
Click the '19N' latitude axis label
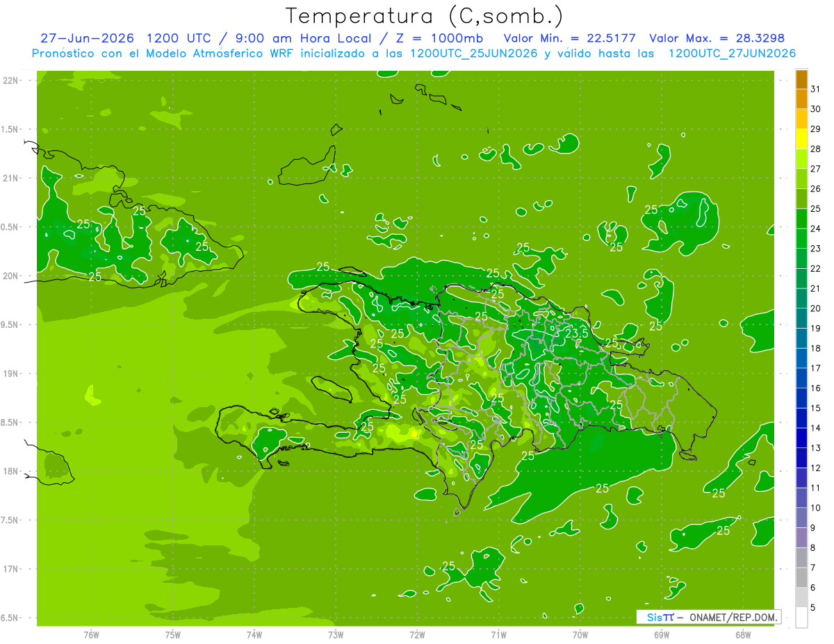coord(10,373)
